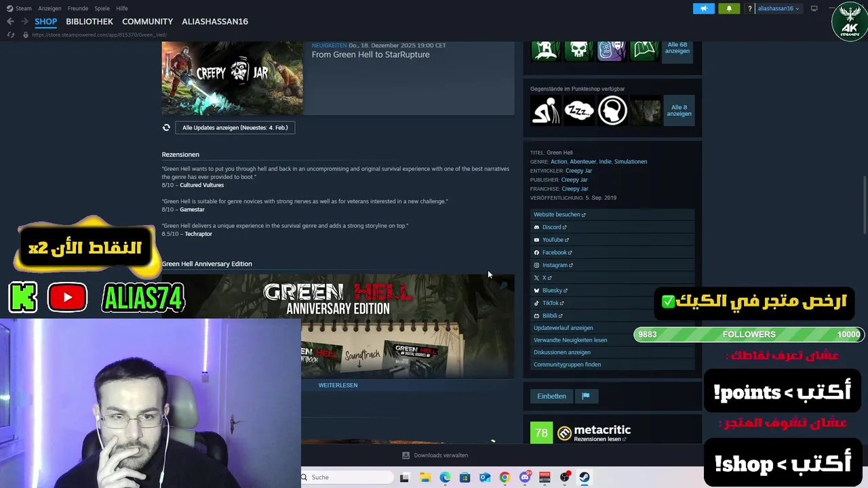This screenshot has height=488, width=868.
Task: Click Alle Updates anzeigen button
Action: pyautogui.click(x=235, y=127)
